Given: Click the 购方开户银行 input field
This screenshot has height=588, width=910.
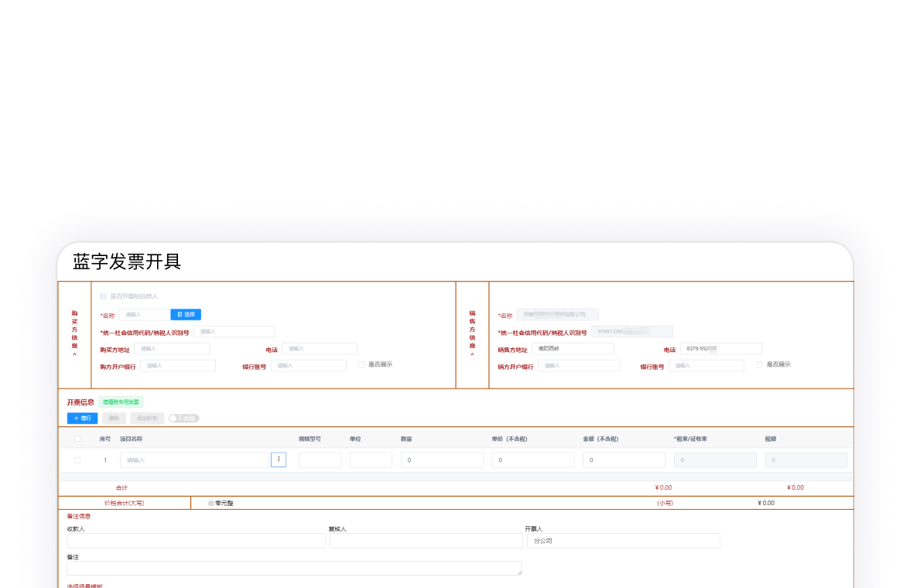Looking at the screenshot, I should (x=178, y=366).
